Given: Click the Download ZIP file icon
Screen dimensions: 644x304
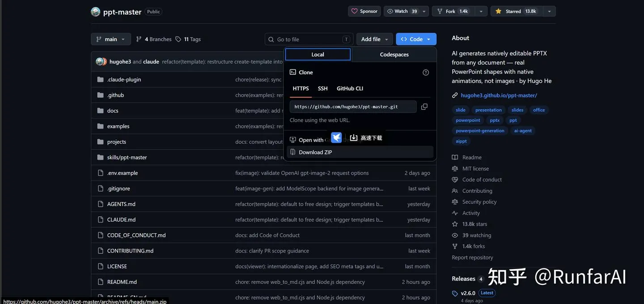Looking at the screenshot, I should click(293, 152).
